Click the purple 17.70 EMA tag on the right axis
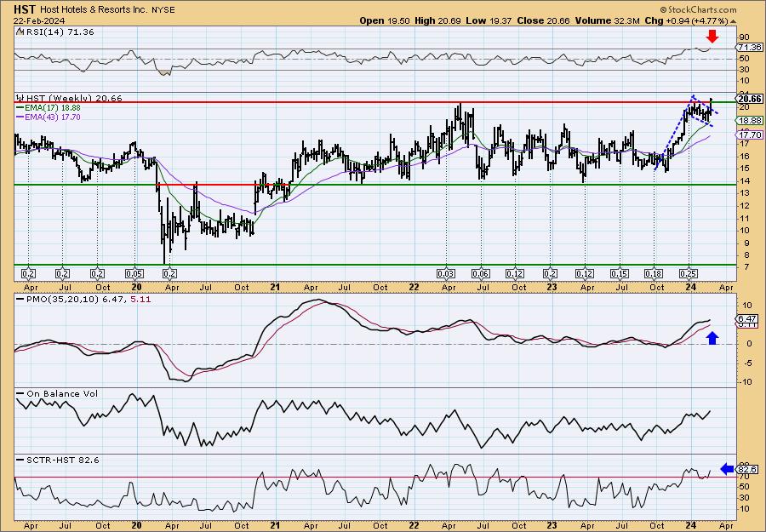The width and height of the screenshot is (766, 532). click(749, 135)
